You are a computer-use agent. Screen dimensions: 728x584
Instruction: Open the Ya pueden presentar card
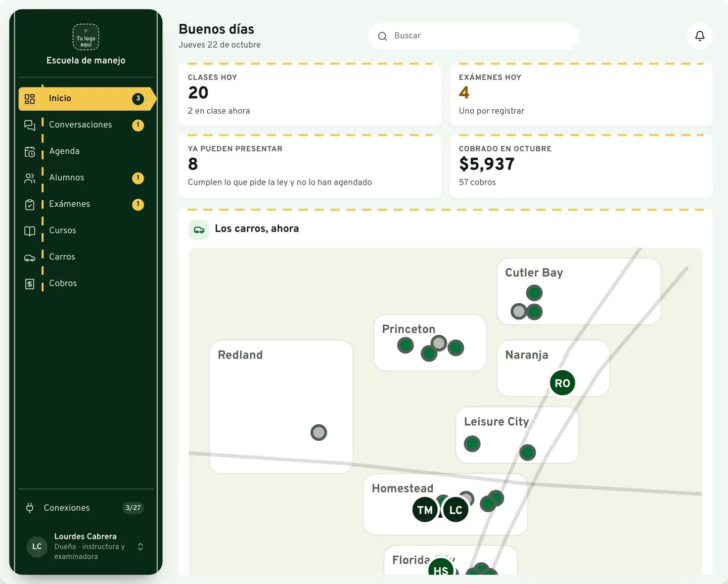310,166
